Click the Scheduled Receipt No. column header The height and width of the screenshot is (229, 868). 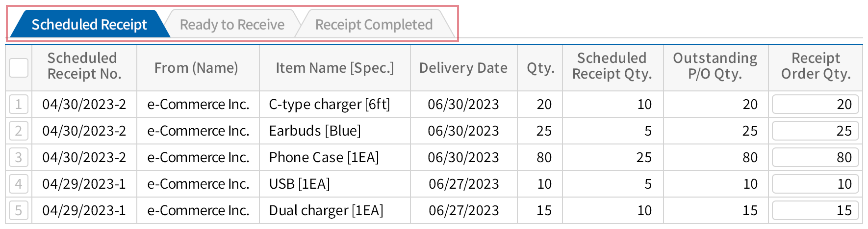point(84,66)
